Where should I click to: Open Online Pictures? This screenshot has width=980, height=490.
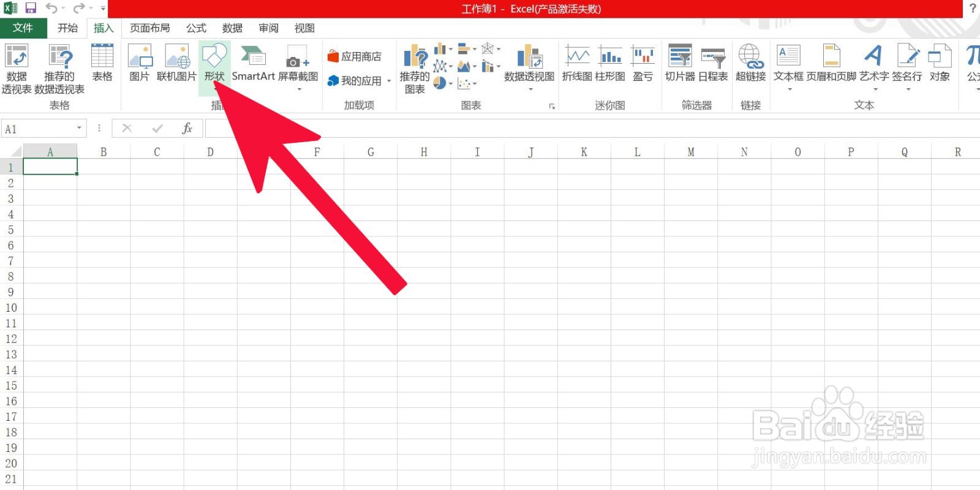pyautogui.click(x=176, y=62)
